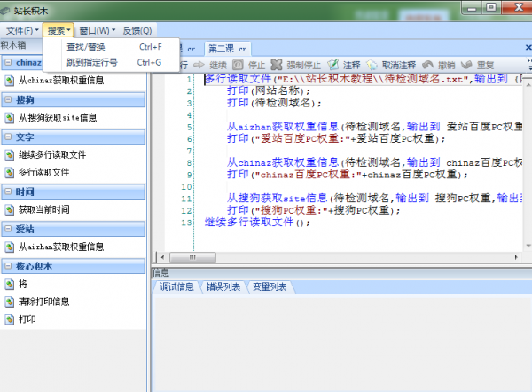Image resolution: width=532 pixels, height=392 pixels.
Task: Collapse the chinaz block group
Action: coord(8,62)
